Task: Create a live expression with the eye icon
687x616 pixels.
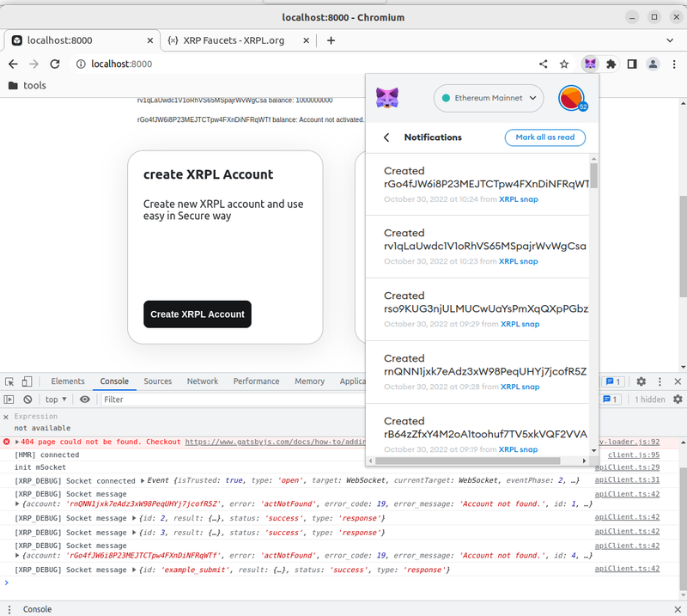Action: (x=85, y=399)
